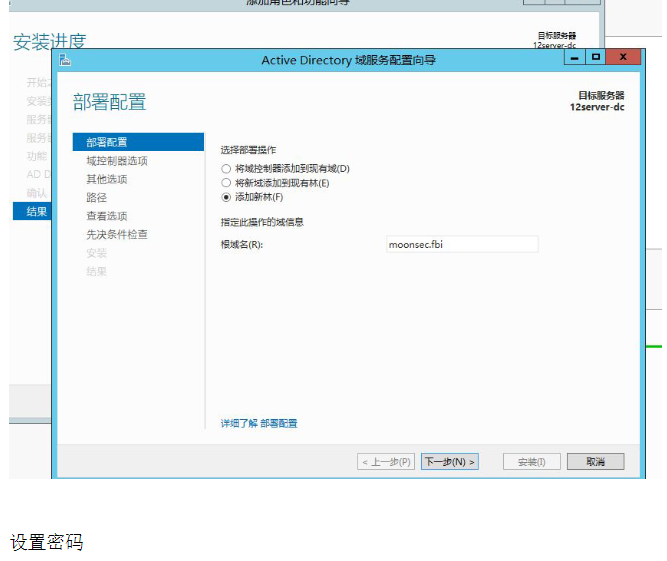The image size is (667, 561).
Task: Open the 部署配置 step in wizard sidebar
Action: click(138, 142)
